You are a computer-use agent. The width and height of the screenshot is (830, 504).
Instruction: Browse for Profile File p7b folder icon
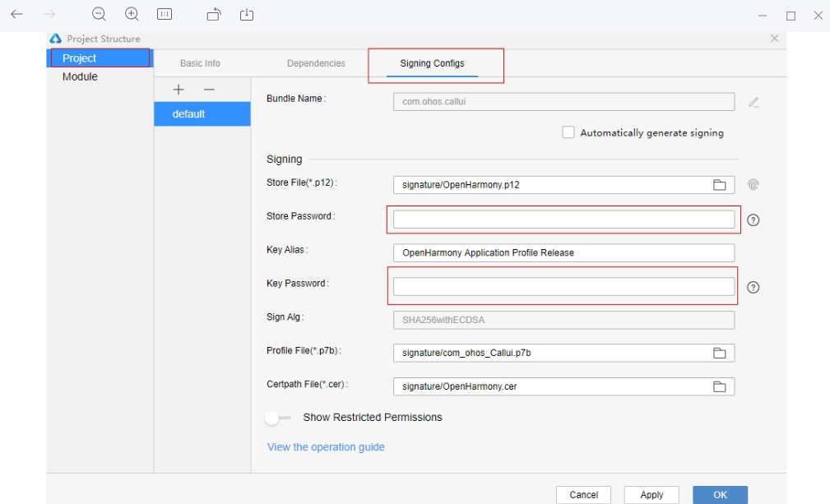pos(719,353)
